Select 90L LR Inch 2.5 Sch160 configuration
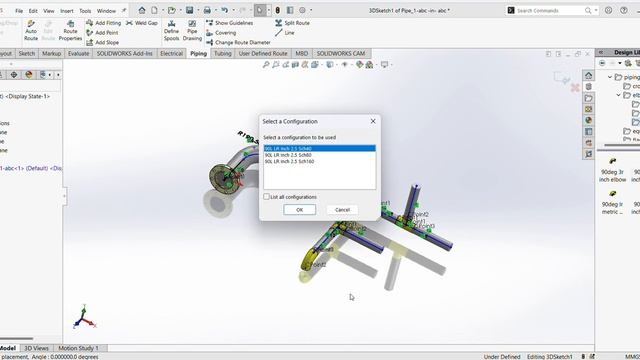The height and width of the screenshot is (360, 640). tap(320, 162)
